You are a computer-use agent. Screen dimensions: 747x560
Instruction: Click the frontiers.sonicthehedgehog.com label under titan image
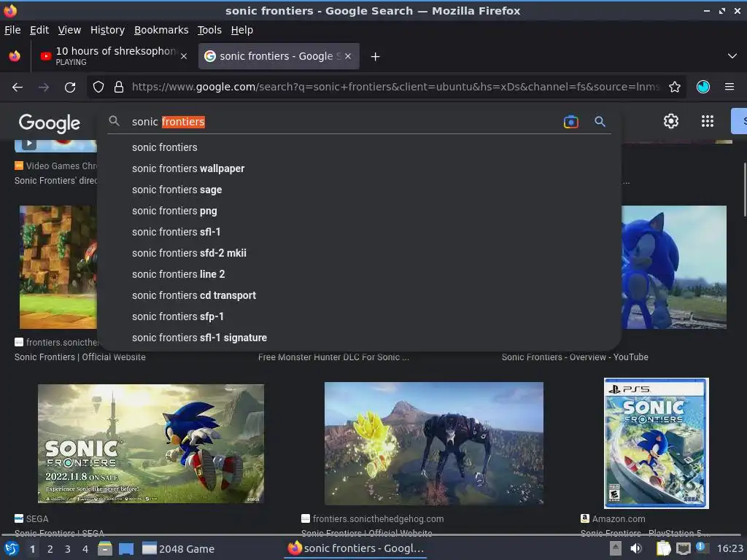[x=379, y=519]
